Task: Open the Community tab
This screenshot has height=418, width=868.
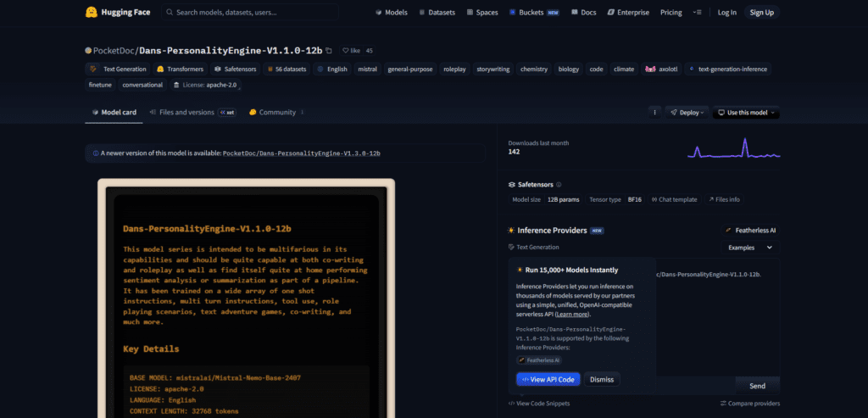Action: tap(276, 113)
